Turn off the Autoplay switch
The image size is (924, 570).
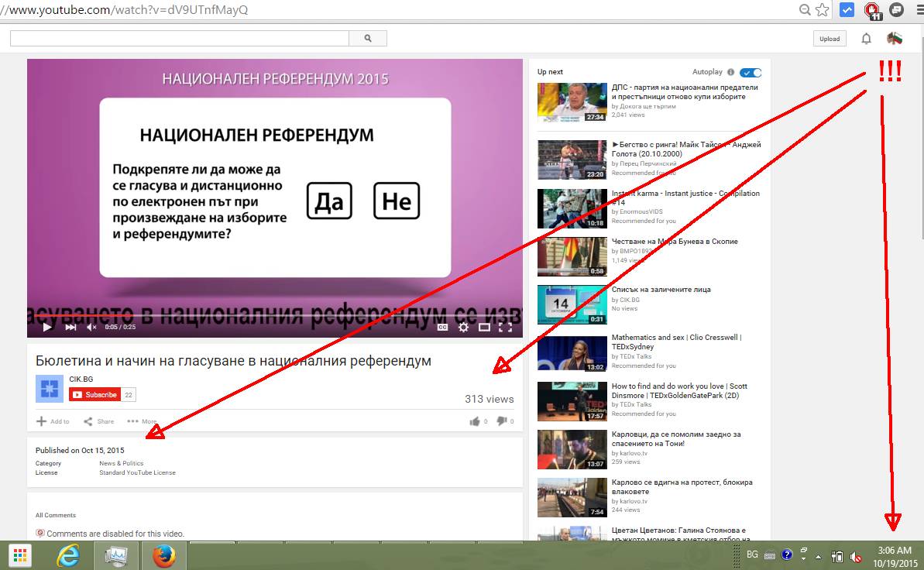[750, 73]
